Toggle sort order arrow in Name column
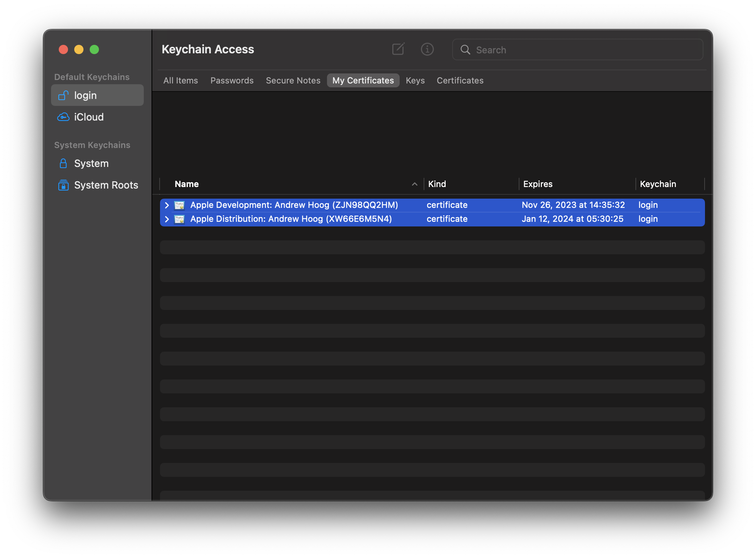The width and height of the screenshot is (756, 558). 415,184
